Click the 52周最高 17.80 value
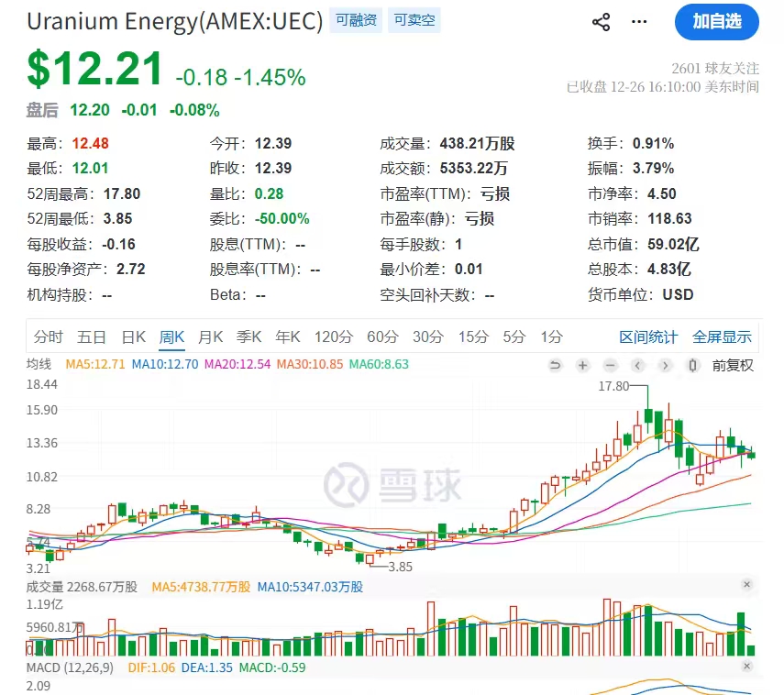Screen dimensions: 784x695 pyautogui.click(x=122, y=193)
